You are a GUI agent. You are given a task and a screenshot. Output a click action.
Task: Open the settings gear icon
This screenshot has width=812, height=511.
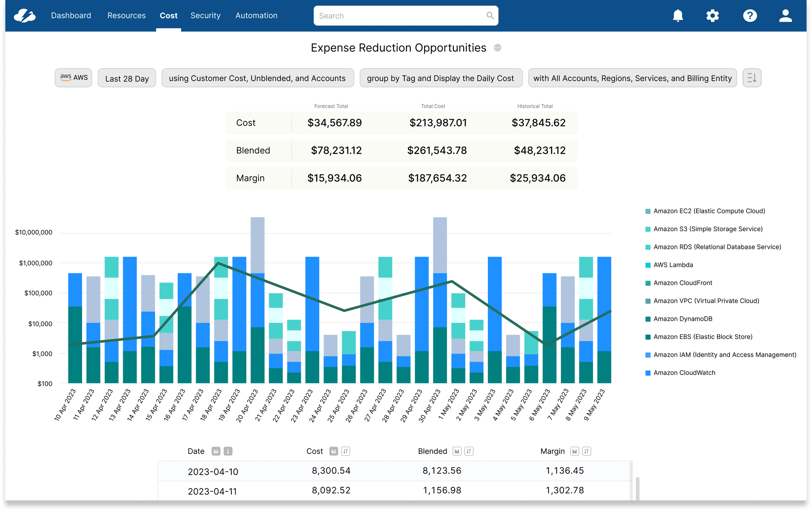coord(713,16)
